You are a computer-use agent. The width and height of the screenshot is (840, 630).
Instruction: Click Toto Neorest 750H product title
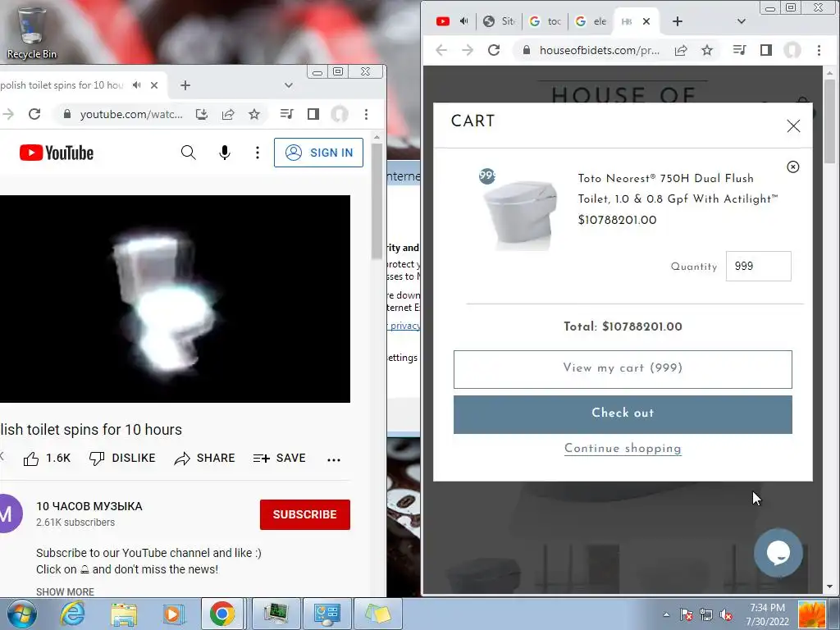[678, 189]
